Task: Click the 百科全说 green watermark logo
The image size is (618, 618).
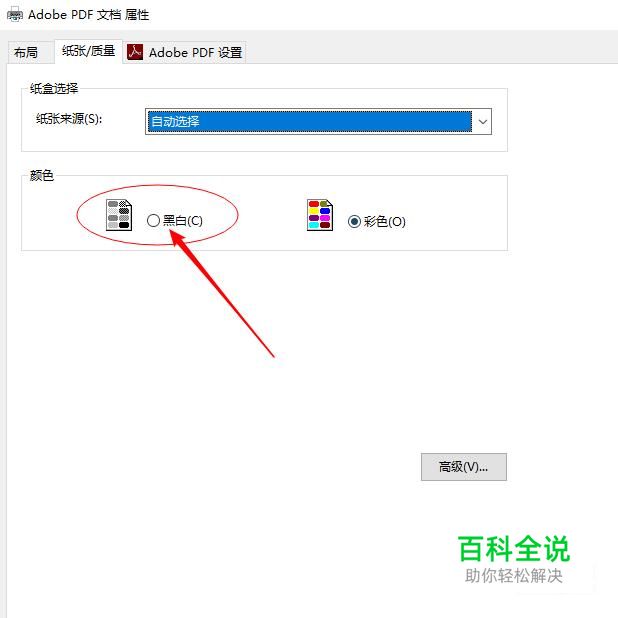Action: 514,549
